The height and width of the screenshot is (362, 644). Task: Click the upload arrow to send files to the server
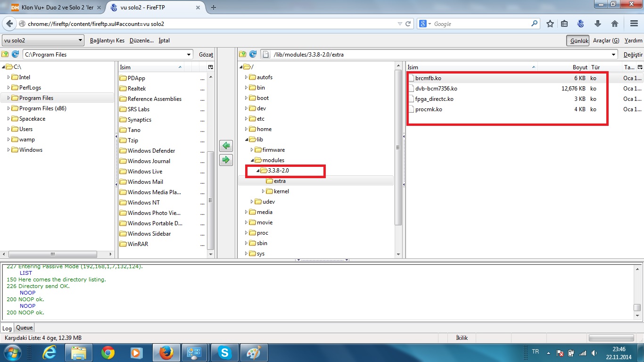[x=226, y=160]
